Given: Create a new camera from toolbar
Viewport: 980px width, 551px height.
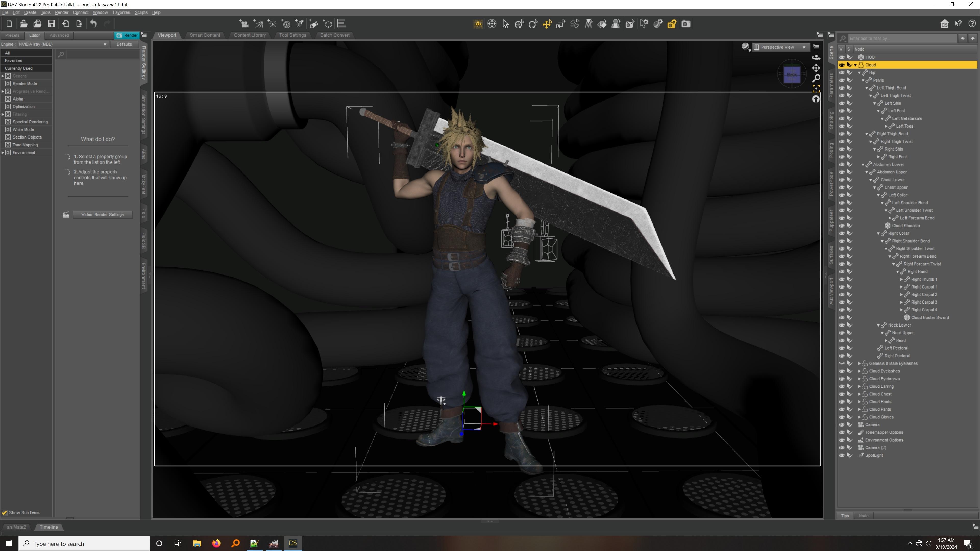Looking at the screenshot, I should (243, 23).
